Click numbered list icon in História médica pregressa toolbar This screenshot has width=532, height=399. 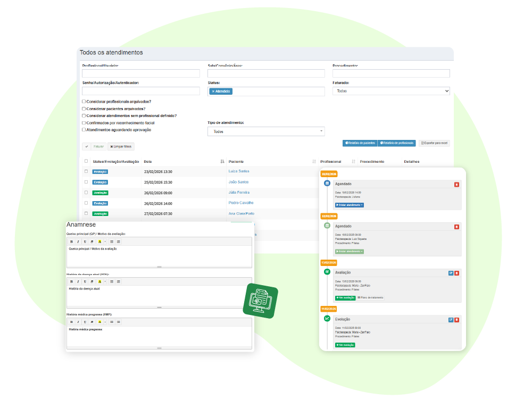tap(119, 322)
